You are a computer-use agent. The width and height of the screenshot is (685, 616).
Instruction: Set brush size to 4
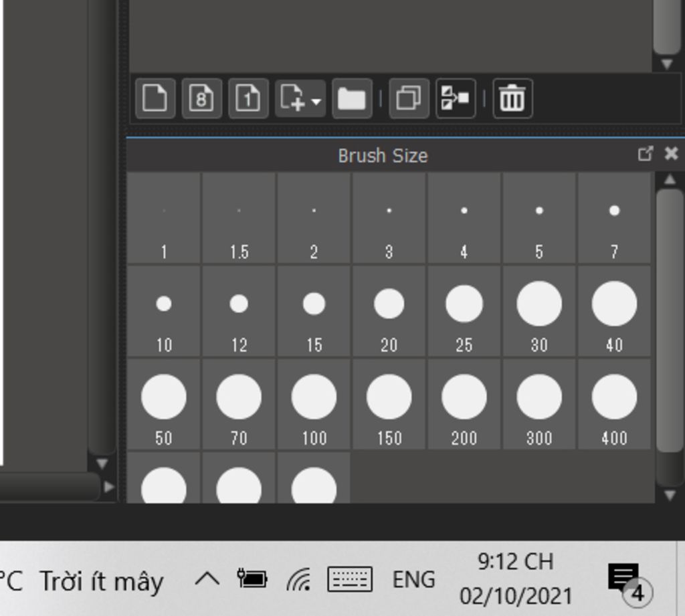pyautogui.click(x=464, y=218)
